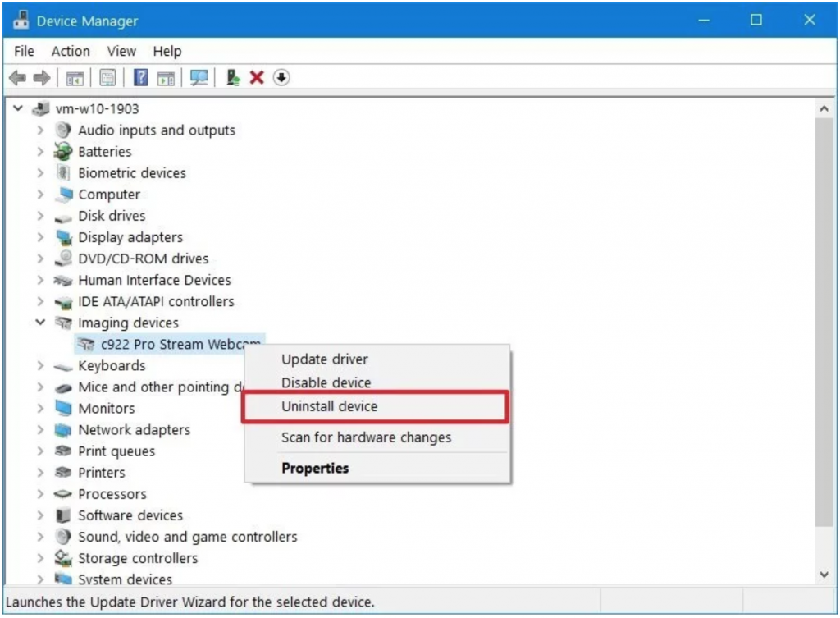Collapse the vm-w10-1903 root node
Image resolution: width=840 pixels, height=618 pixels.
pos(18,108)
